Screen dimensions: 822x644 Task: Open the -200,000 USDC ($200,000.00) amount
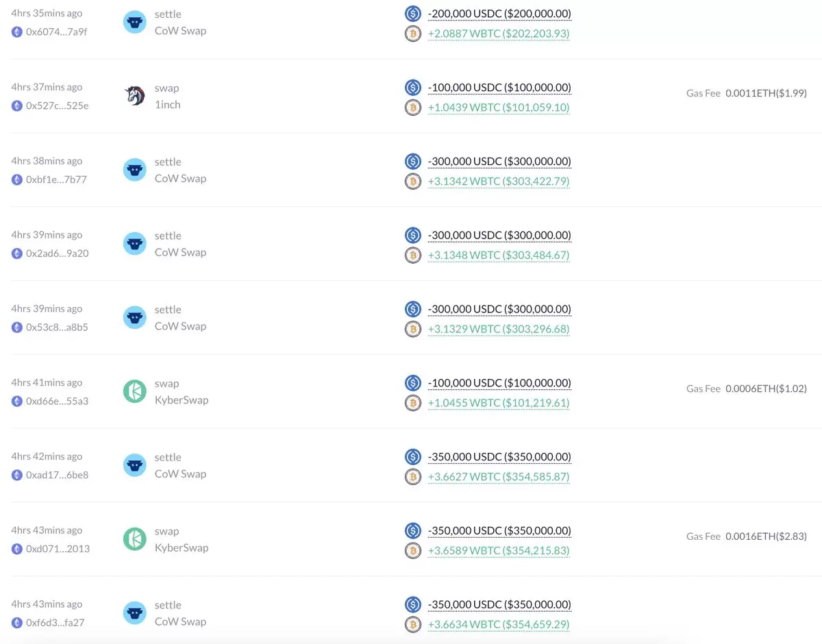[499, 14]
